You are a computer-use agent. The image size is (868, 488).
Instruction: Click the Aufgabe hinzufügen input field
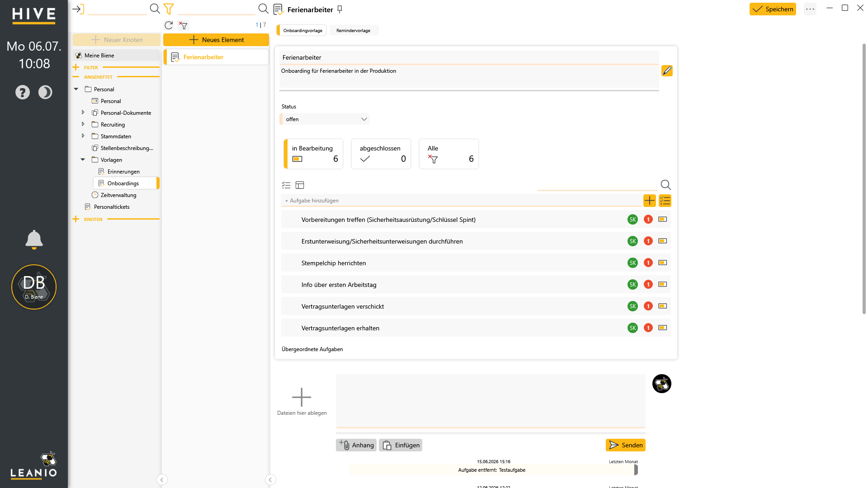coord(461,201)
